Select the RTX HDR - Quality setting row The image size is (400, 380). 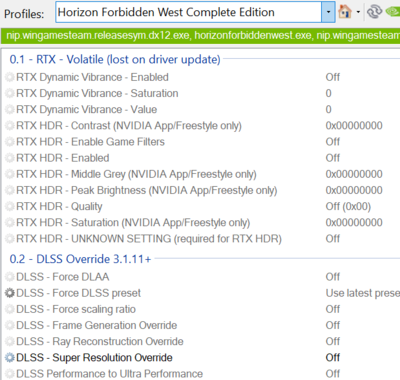click(x=200, y=207)
